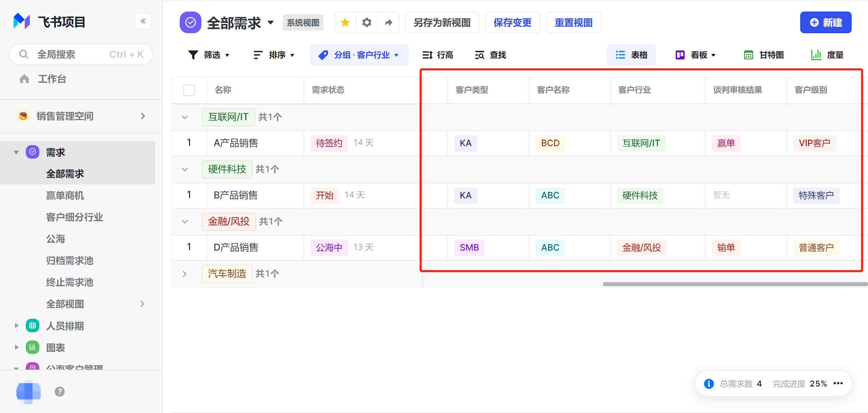Select 客户细分行业 view in sidebar
This screenshot has width=868, height=413.
point(75,217)
